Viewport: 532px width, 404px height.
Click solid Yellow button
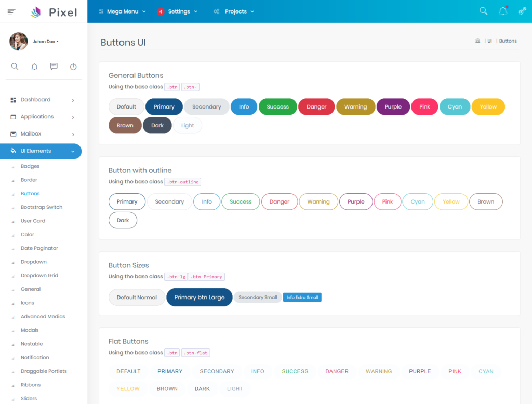point(488,107)
